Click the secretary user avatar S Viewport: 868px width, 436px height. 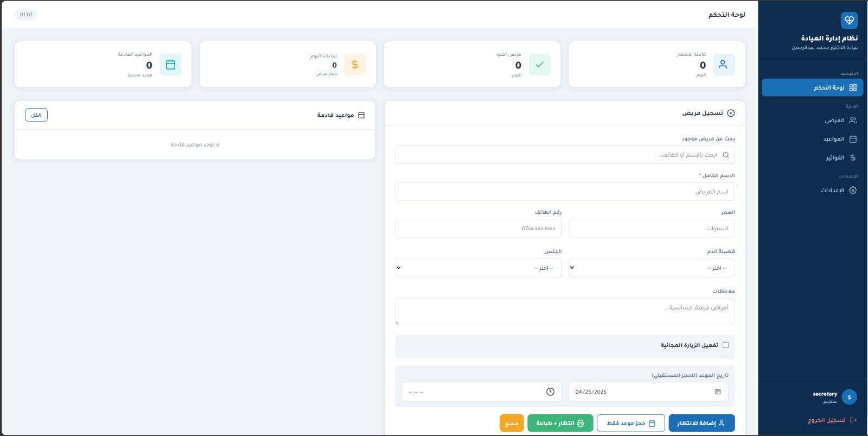[849, 397]
